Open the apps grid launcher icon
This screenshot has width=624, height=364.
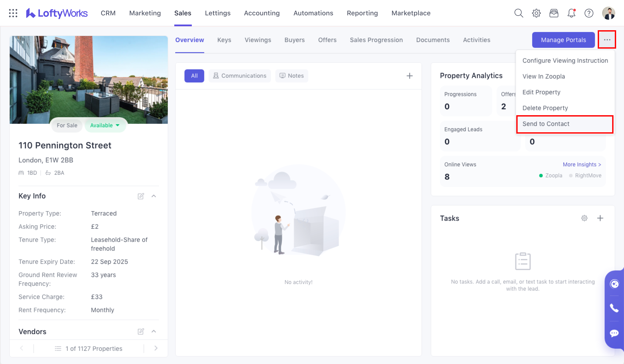[13, 13]
